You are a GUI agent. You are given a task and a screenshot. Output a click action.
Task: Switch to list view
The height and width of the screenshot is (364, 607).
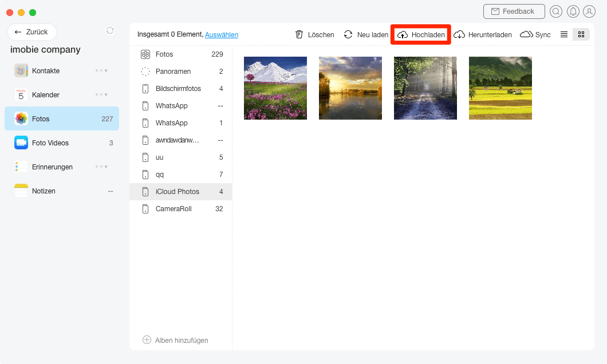tap(563, 34)
